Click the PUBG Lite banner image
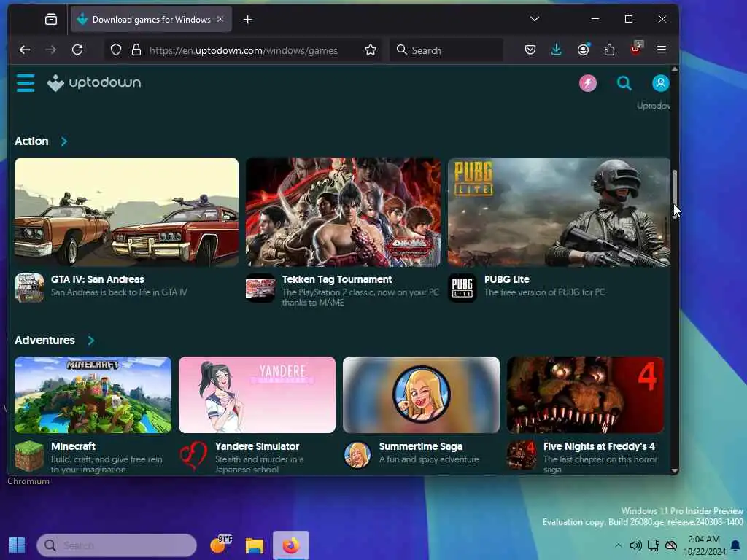The image size is (747, 560). [559, 212]
